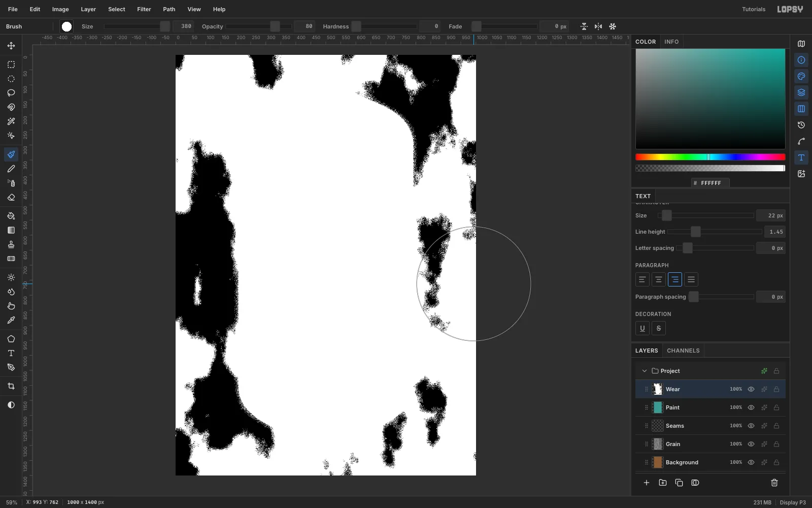
Task: Select the Quick Selection tool
Action: coord(11,136)
